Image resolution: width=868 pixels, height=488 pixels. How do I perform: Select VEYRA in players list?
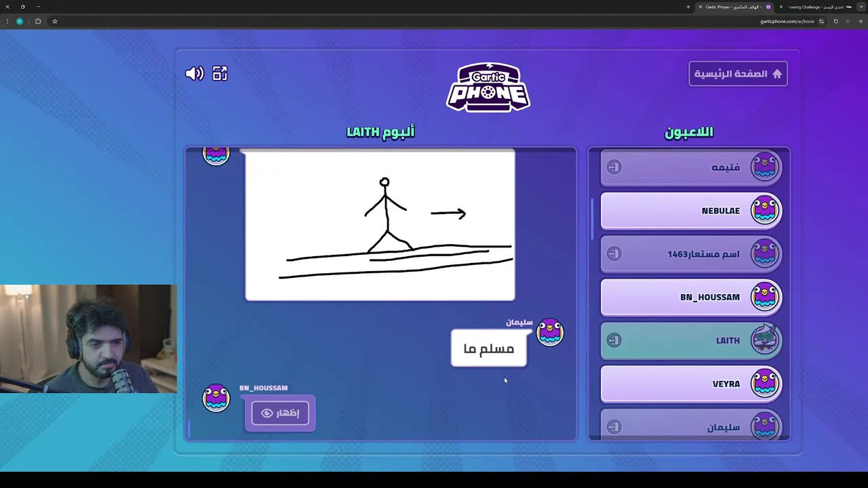coord(691,384)
